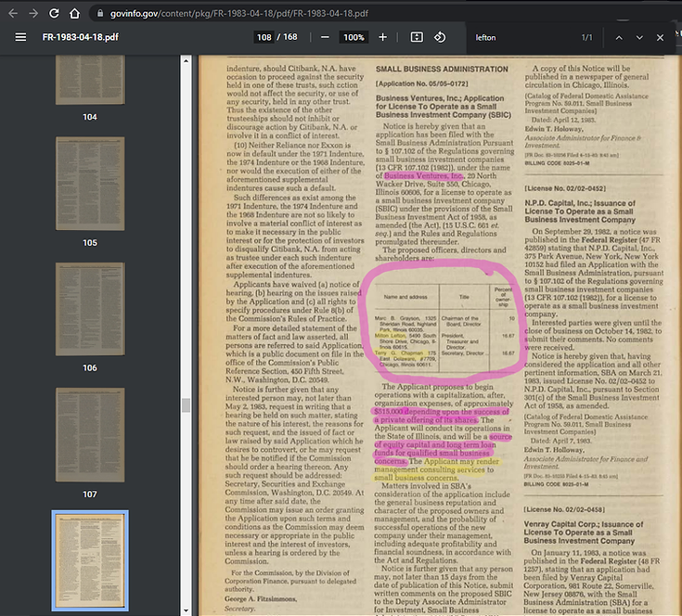This screenshot has height=616, width=682.
Task: Open page 106 thumbnail
Action: 90,309
